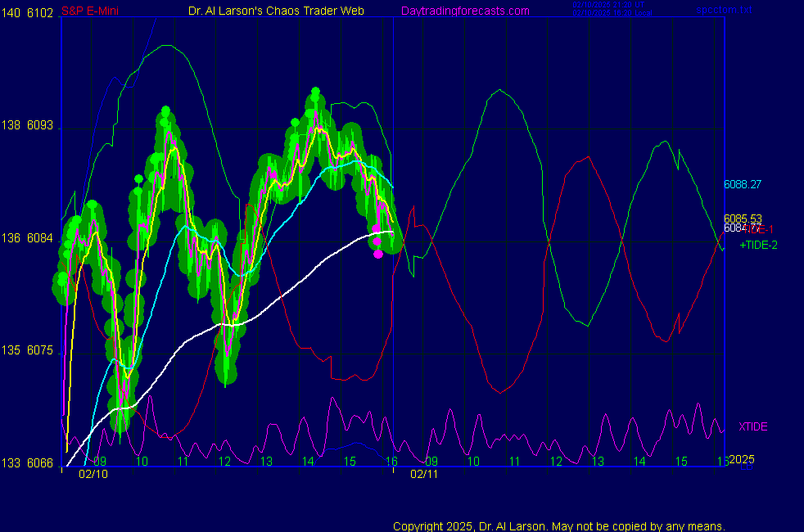Click the 11 hour label of the 02/10 session
Image resolution: width=804 pixels, height=532 pixels.
pos(183,462)
